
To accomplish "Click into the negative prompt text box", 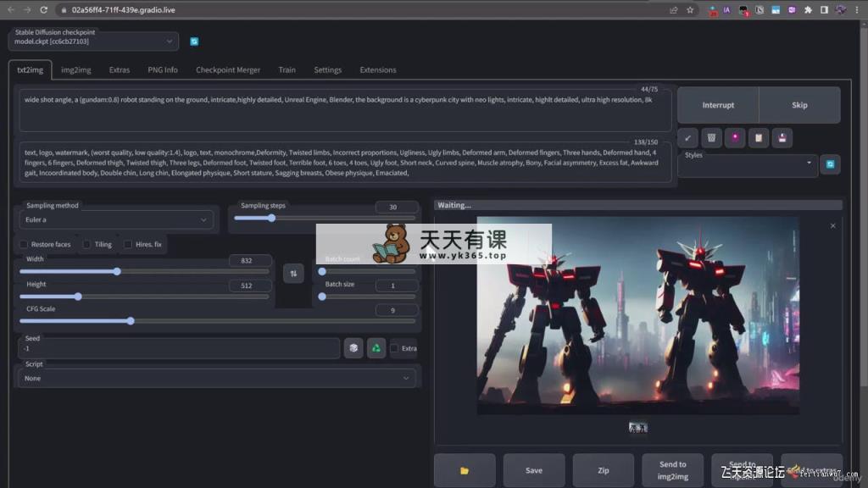I will tap(346, 163).
